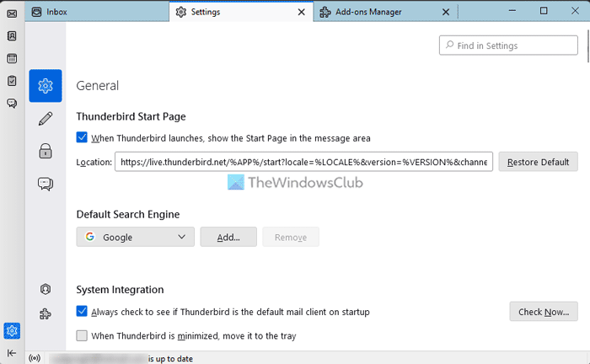Toggle show Start Page on launch checkbox

82,137
